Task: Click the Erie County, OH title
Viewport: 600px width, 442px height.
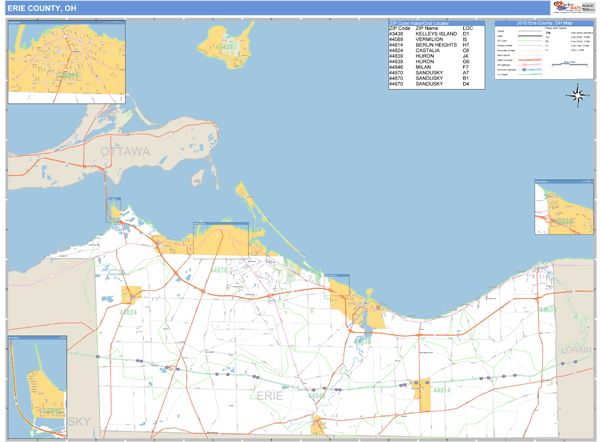Action: click(40, 8)
